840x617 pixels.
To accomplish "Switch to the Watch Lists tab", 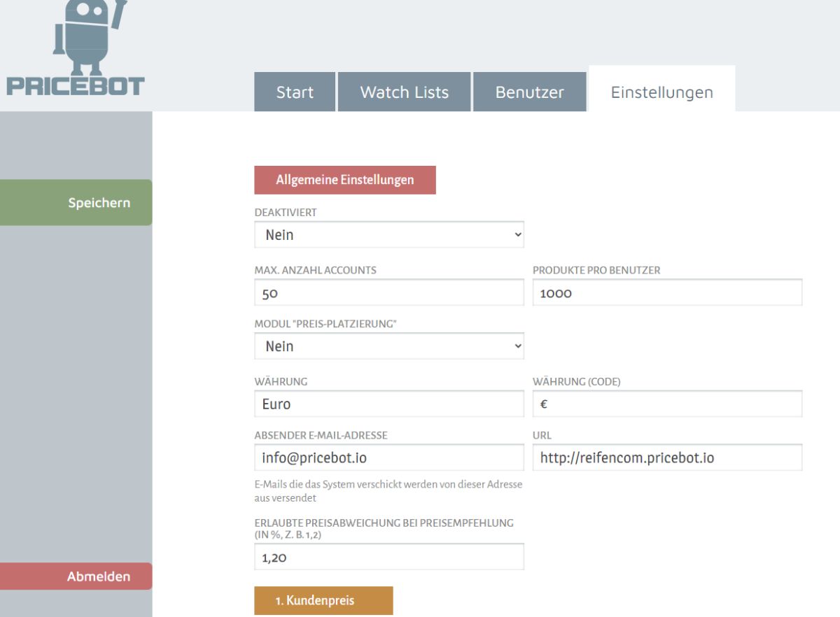I will 404,92.
